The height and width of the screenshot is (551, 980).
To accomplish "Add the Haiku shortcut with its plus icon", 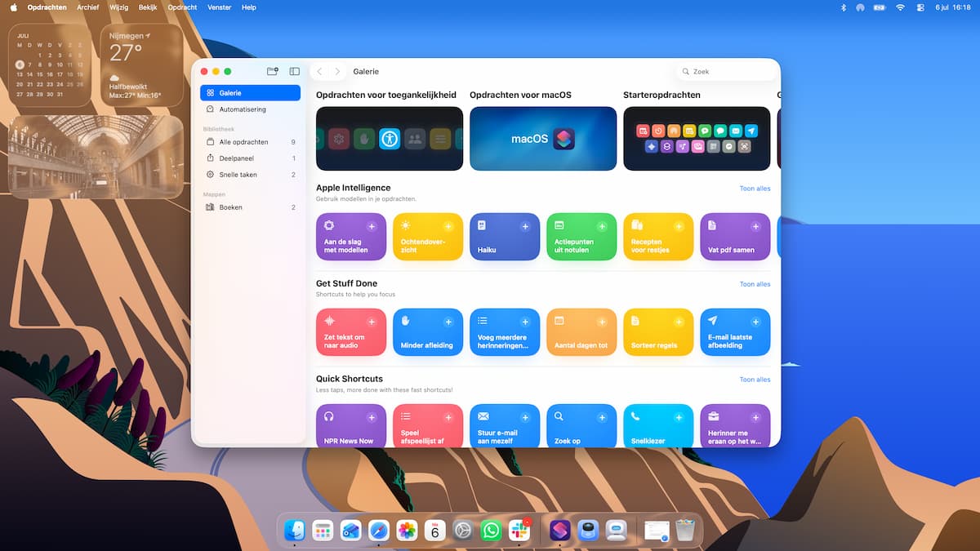I will [525, 226].
